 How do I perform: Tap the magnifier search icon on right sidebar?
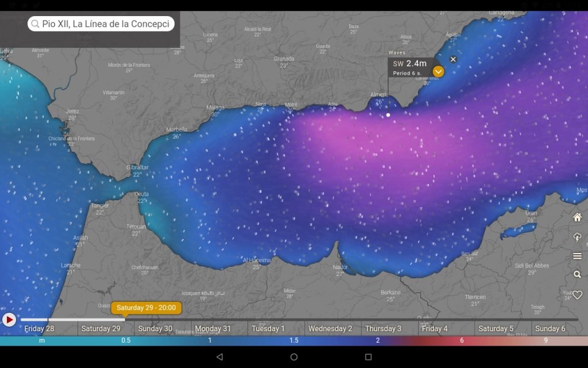point(577,275)
